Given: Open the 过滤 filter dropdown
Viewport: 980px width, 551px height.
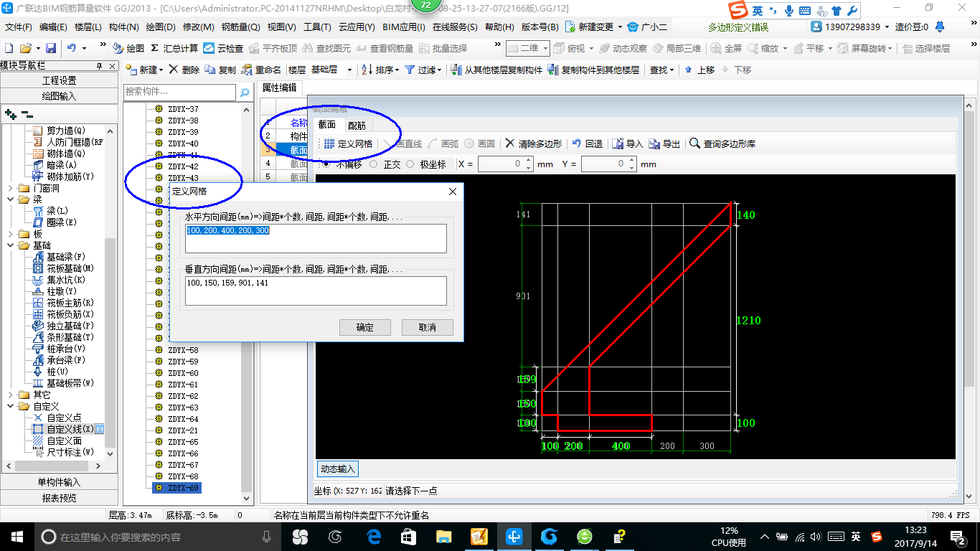Looking at the screenshot, I should tap(424, 70).
